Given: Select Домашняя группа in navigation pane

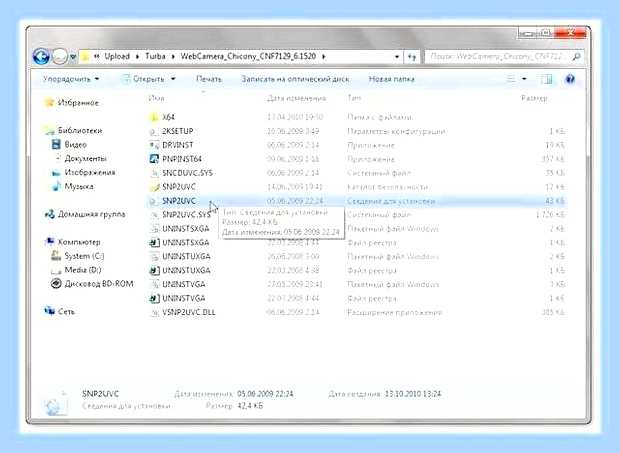Looking at the screenshot, I should (x=91, y=214).
